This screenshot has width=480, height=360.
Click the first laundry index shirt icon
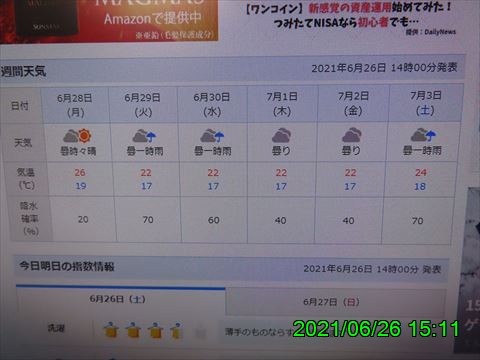tap(111, 330)
